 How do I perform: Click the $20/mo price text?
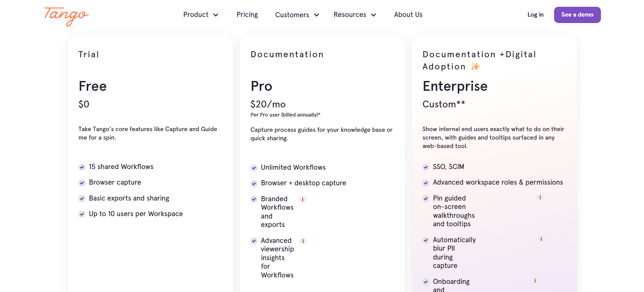point(268,104)
